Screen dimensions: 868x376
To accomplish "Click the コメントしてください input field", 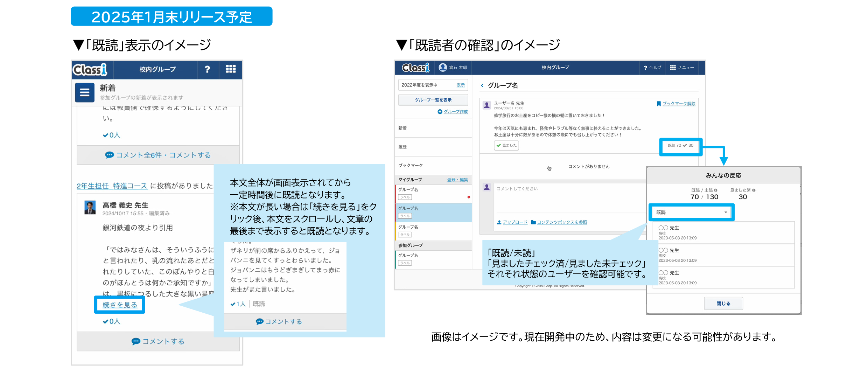I will pos(569,198).
